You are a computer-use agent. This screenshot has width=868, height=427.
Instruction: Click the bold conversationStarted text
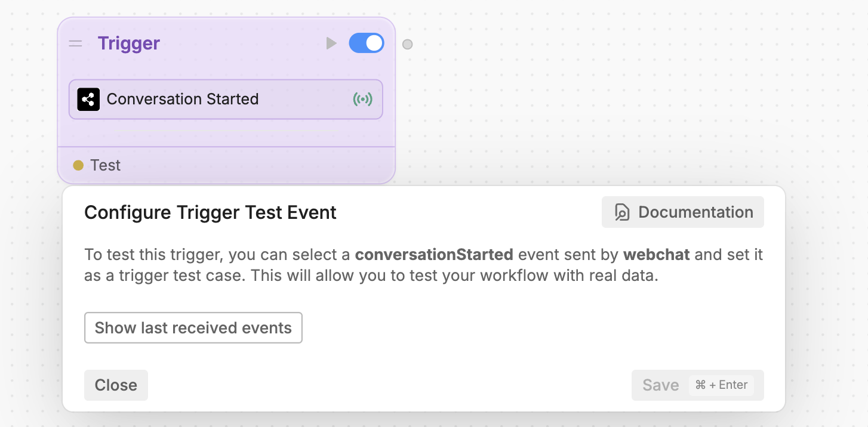(x=434, y=255)
